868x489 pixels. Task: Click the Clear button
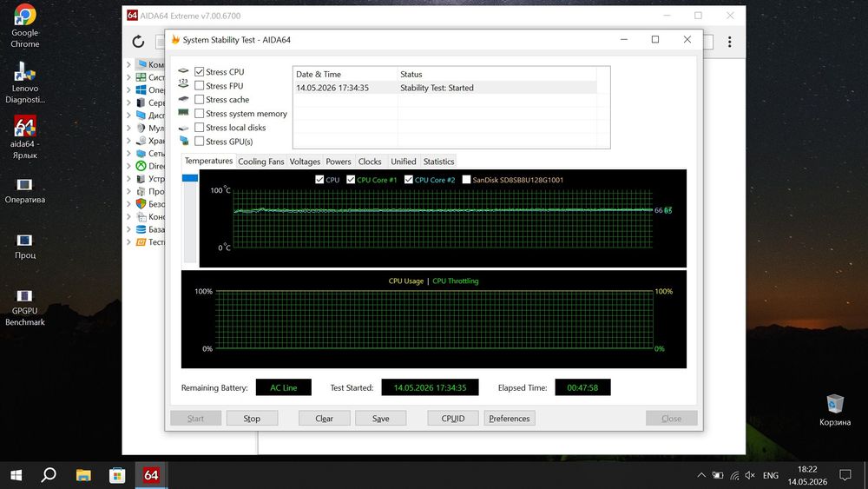tap(325, 418)
